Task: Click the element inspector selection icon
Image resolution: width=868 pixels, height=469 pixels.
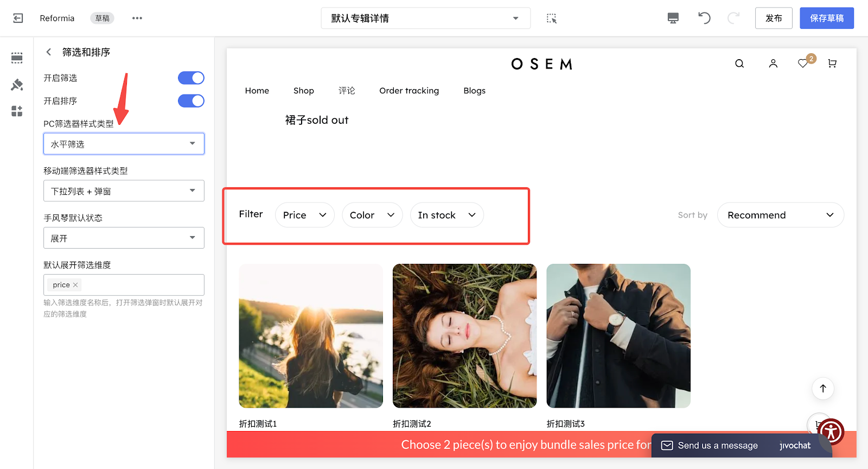Action: coord(552,18)
